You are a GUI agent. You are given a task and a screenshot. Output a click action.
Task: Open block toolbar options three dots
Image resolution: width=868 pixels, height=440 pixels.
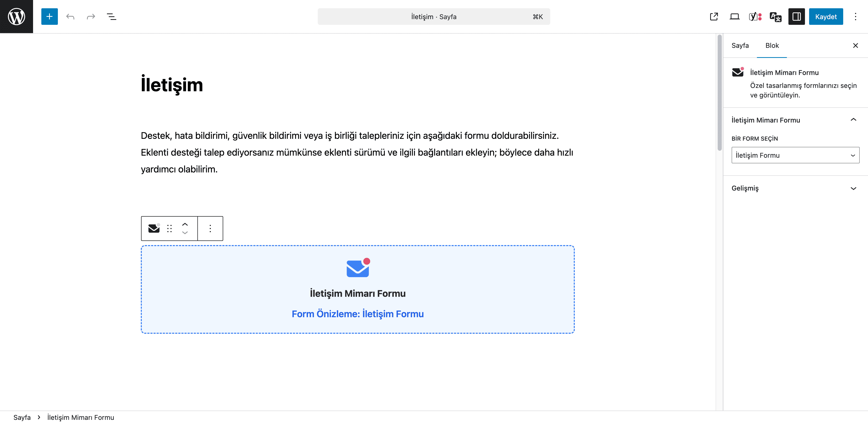click(x=210, y=229)
